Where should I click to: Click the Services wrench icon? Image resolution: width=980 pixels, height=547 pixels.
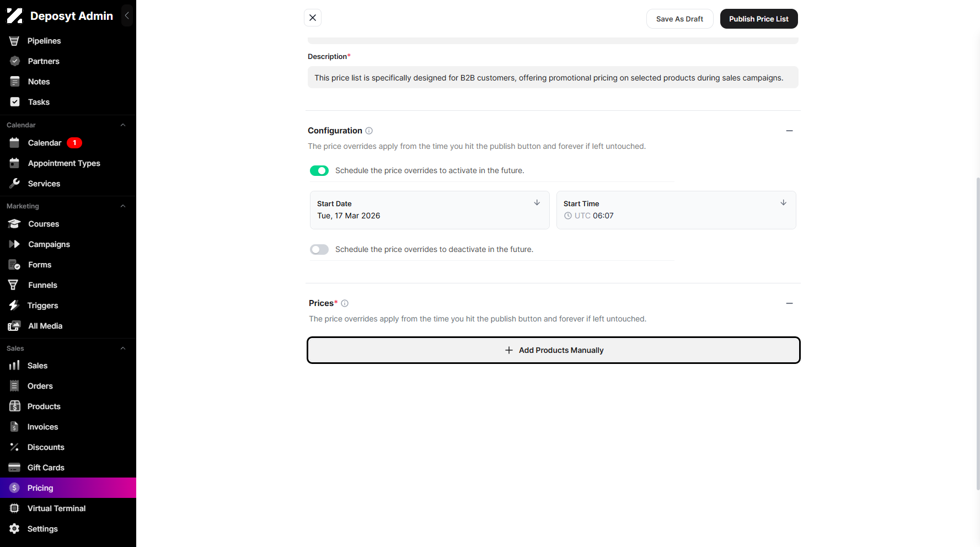[x=15, y=184]
